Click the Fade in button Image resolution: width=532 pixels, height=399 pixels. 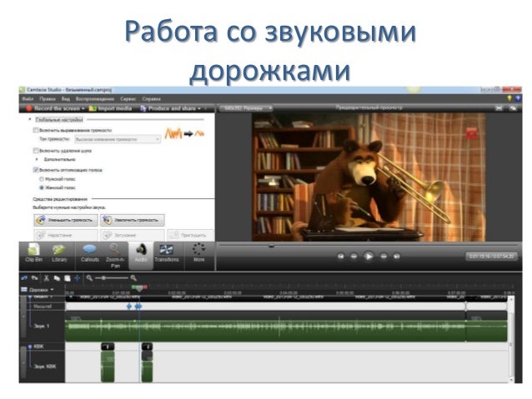(x=66, y=235)
